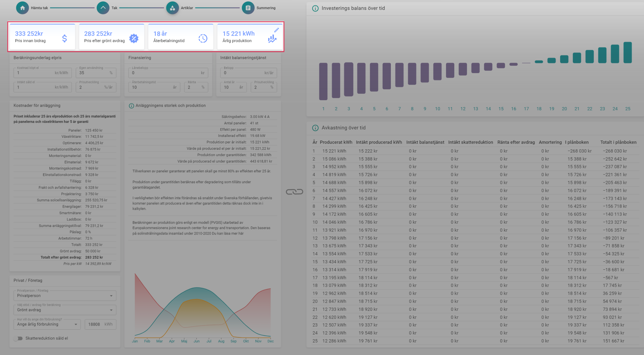
Task: Click the 'Paneler: 125 450 kr' cost row
Action: click(x=65, y=130)
